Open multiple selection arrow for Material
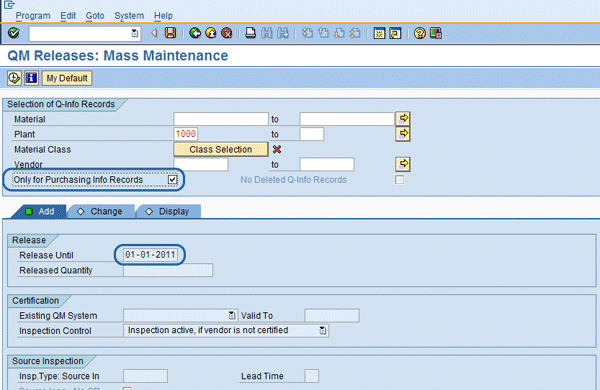 [403, 119]
